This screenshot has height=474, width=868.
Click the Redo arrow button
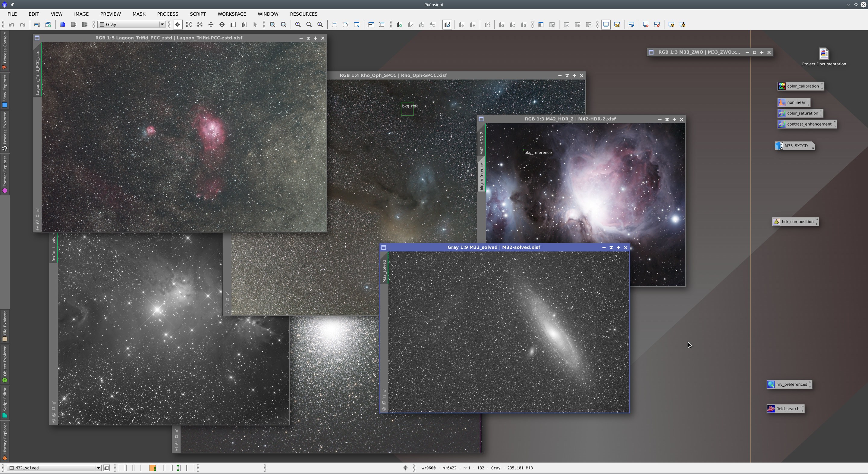[23, 25]
